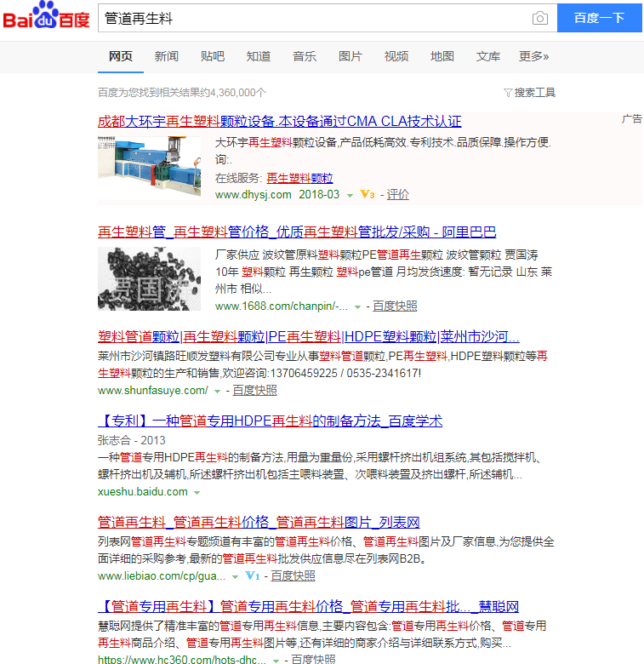Switch to the 知道 tab

click(x=258, y=56)
